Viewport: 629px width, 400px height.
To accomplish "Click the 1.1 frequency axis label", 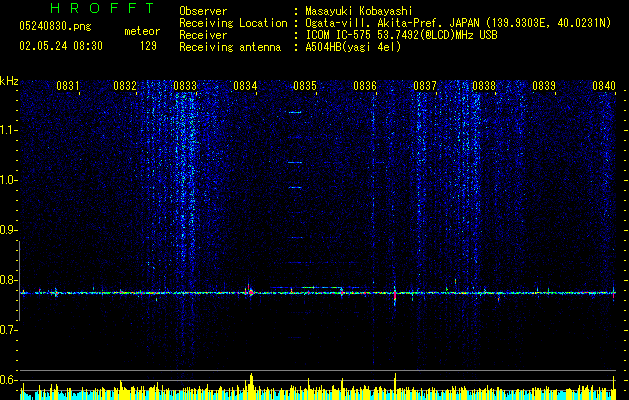I will point(8,130).
